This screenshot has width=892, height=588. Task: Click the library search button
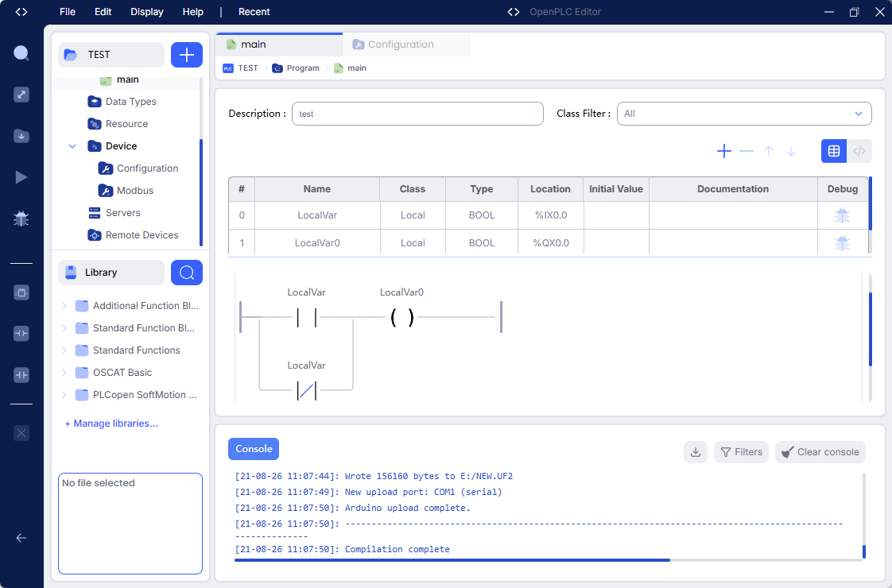coord(187,273)
